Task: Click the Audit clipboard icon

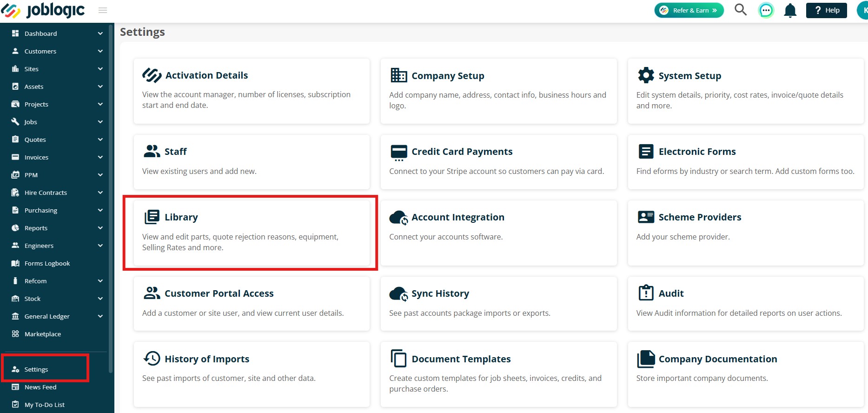Action: click(x=646, y=293)
